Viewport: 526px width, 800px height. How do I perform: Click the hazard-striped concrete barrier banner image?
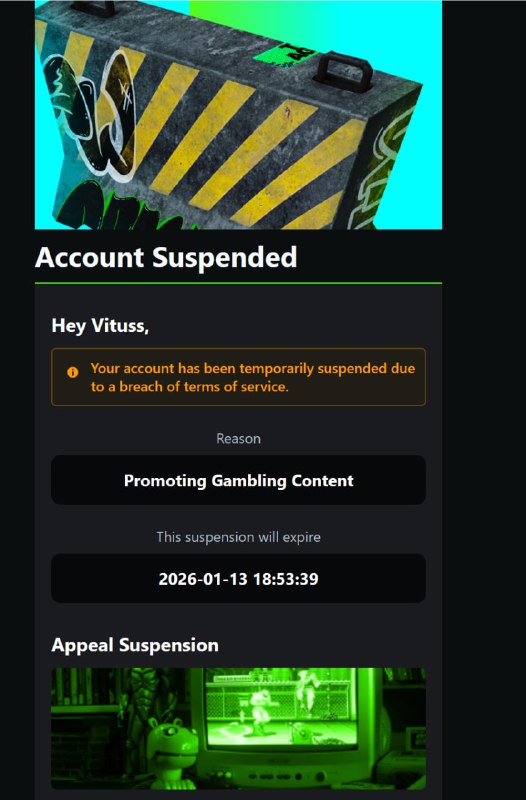tap(238, 115)
